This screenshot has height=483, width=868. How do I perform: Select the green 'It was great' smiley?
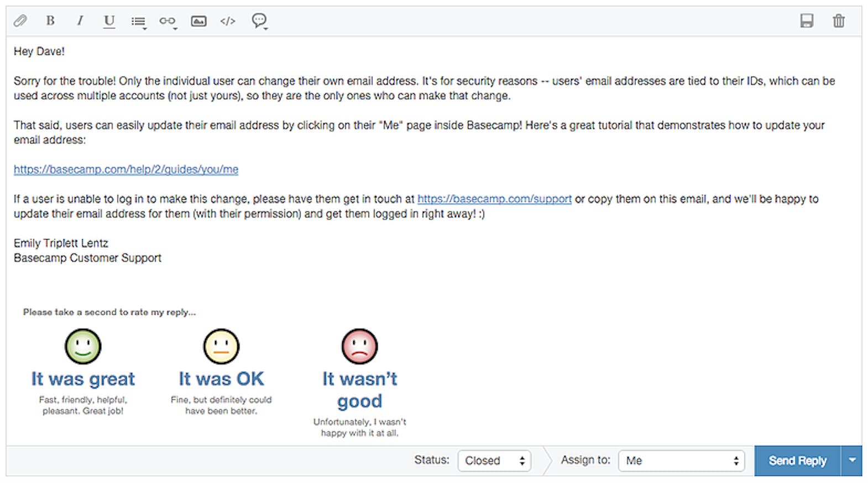coord(83,347)
